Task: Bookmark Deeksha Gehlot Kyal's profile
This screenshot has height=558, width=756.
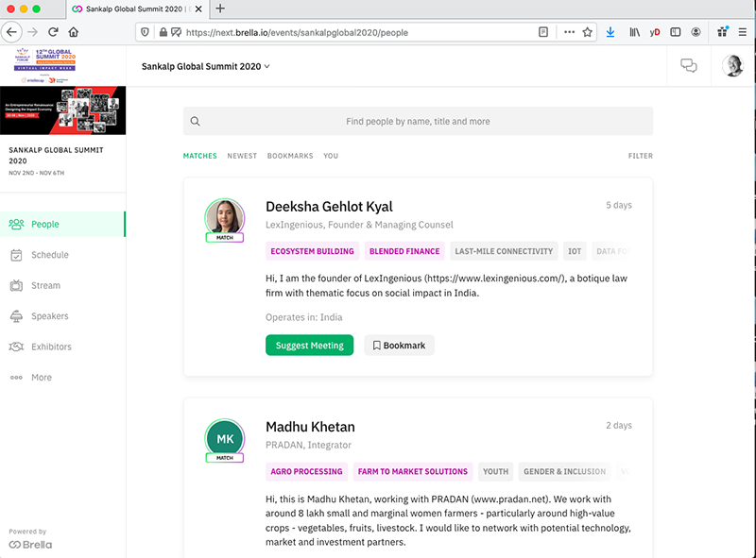Action: click(x=399, y=346)
